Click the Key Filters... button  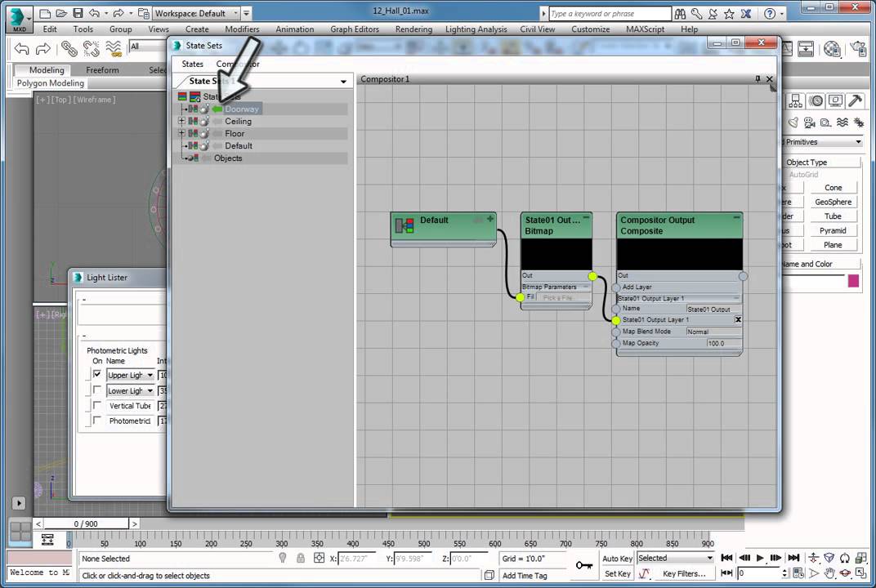[684, 573]
